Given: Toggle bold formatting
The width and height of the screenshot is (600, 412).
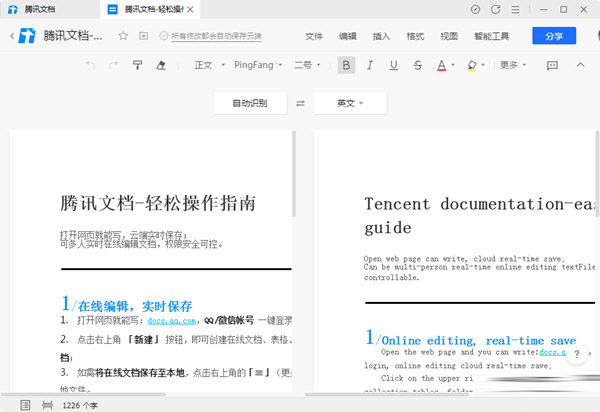Looking at the screenshot, I should click(346, 65).
